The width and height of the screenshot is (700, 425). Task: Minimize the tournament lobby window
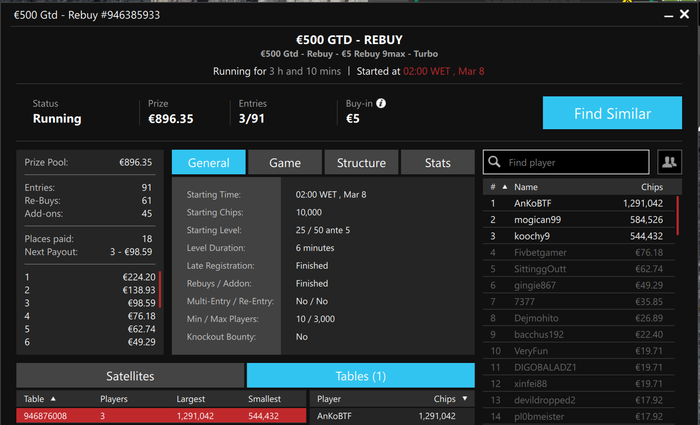click(668, 16)
